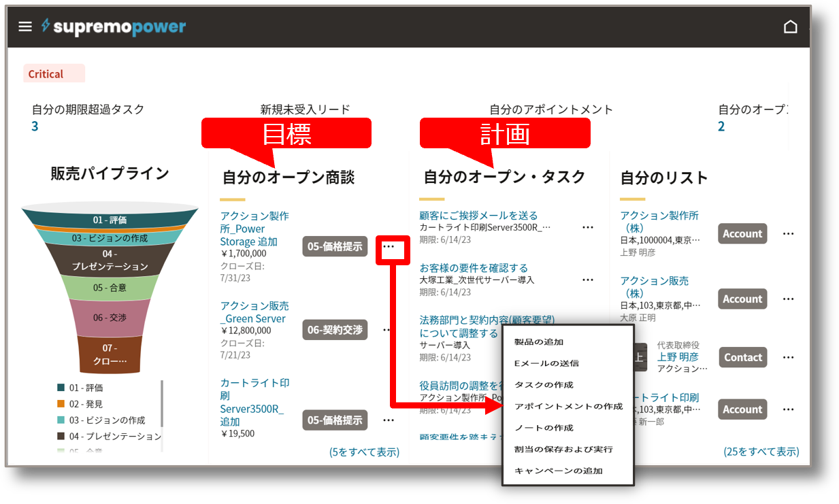Click the Account badge next to アクション製作所（株）
Viewport: 839px width, 504px height.
click(x=742, y=233)
